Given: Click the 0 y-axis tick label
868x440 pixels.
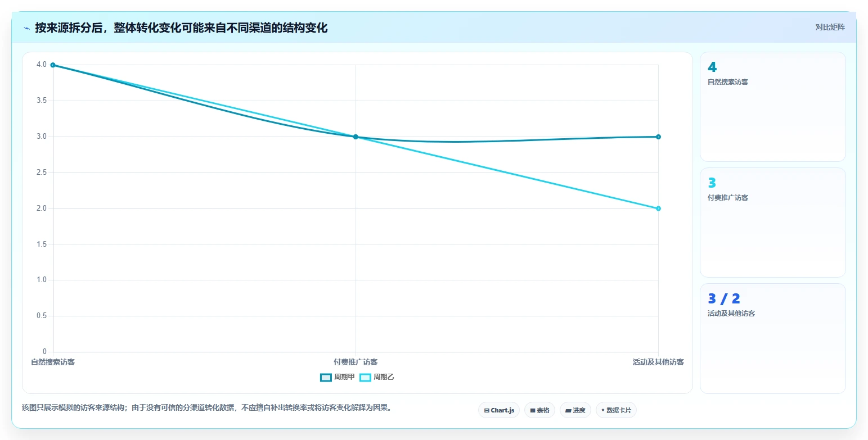Looking at the screenshot, I should click(x=45, y=352).
